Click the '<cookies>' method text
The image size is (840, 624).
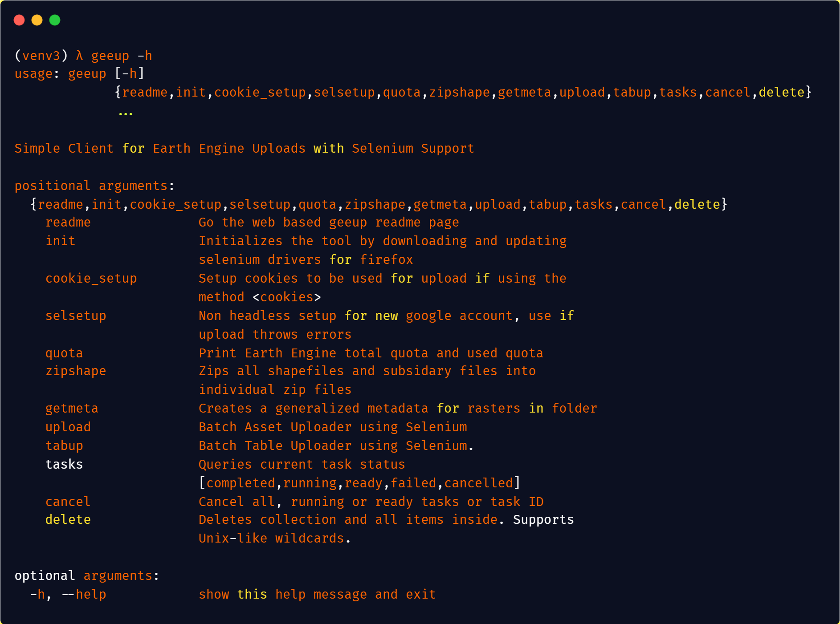click(287, 297)
